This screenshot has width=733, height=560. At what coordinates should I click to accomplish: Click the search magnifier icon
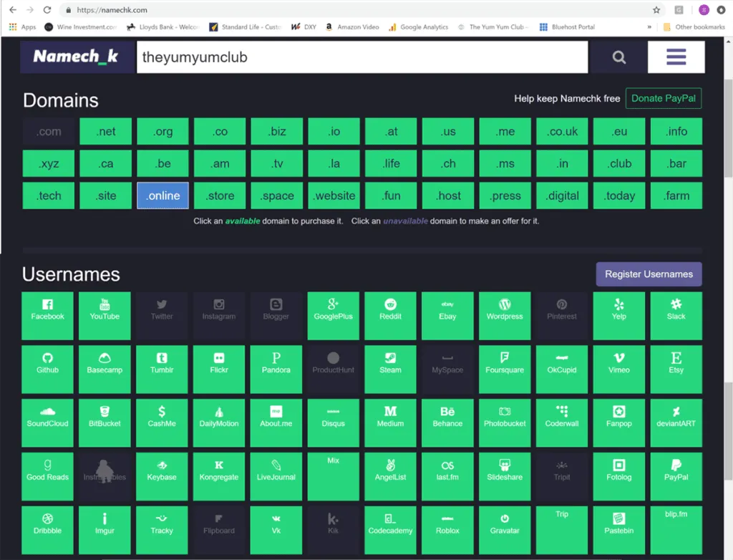(x=619, y=57)
